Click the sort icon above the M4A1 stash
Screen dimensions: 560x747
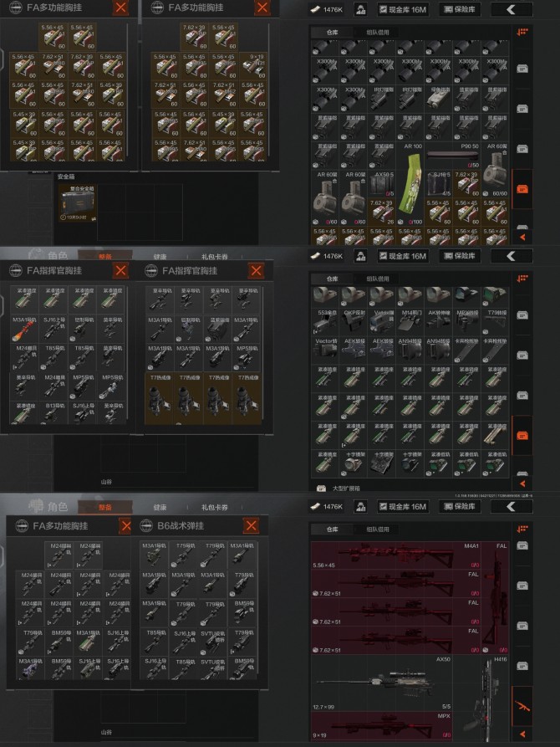[522, 529]
